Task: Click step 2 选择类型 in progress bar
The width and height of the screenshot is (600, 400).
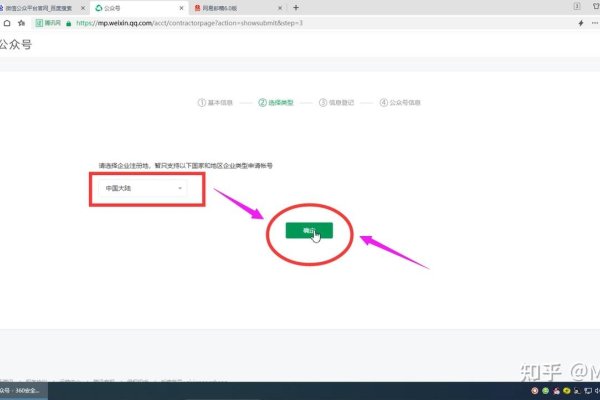Action: coord(276,103)
